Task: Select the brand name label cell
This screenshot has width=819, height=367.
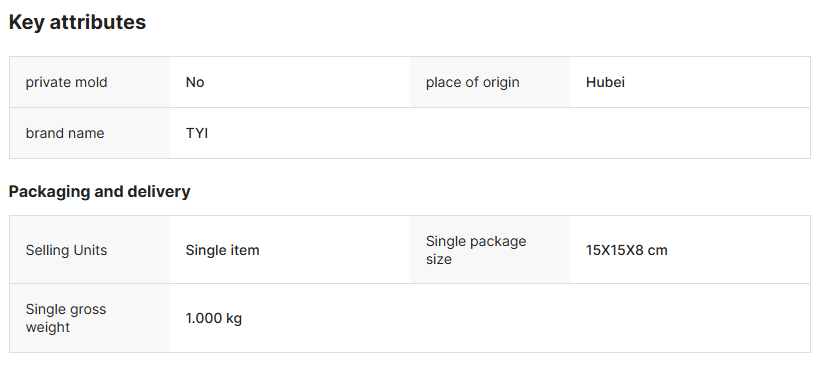Action: point(90,133)
